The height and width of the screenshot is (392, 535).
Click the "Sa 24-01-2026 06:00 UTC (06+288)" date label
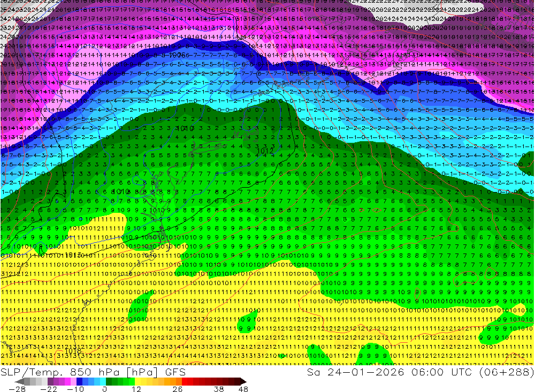tap(421, 372)
